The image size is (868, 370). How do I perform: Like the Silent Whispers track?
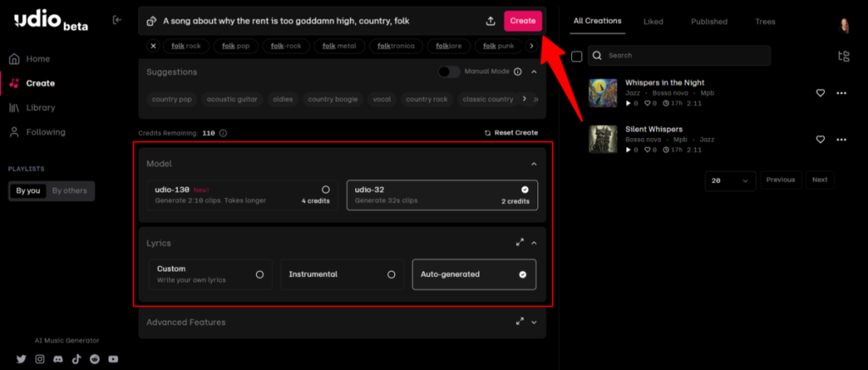click(821, 140)
